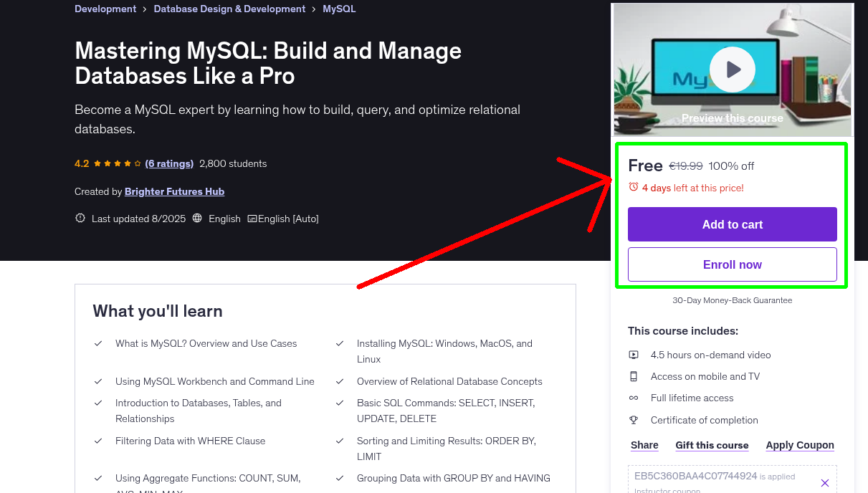This screenshot has width=868, height=493.
Task: Visit Brighter Futures Hub instructor profile
Action: pyautogui.click(x=174, y=191)
